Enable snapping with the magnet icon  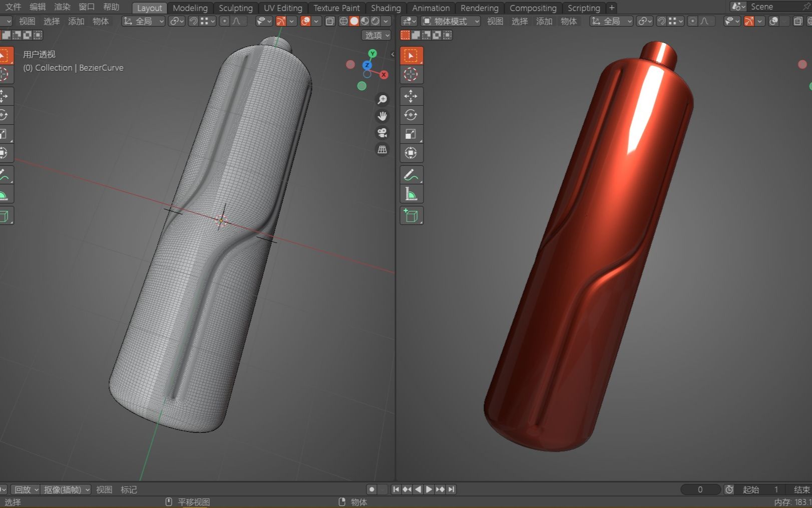click(194, 21)
